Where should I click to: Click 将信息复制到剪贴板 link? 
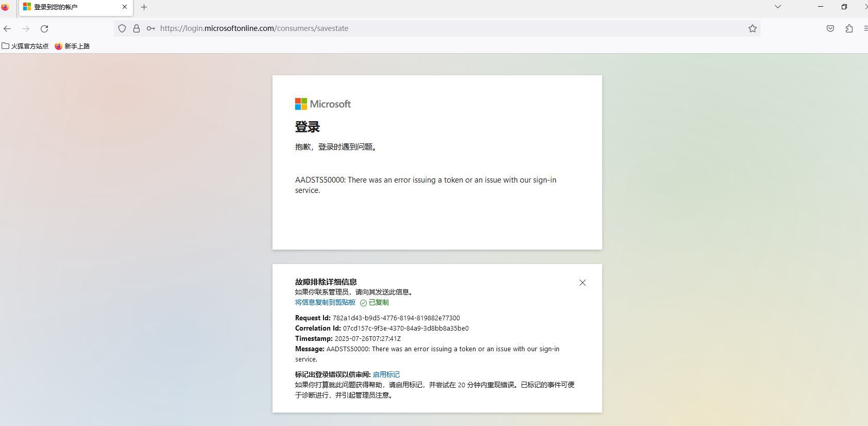click(x=325, y=302)
